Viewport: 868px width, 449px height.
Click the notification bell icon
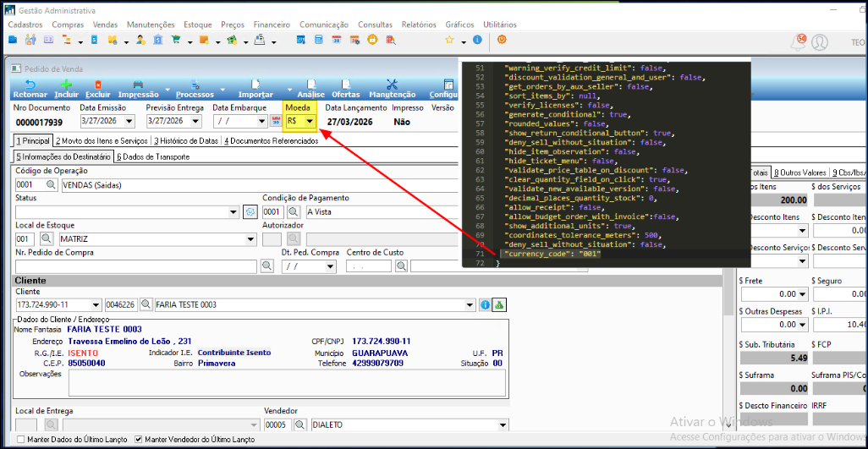pyautogui.click(x=799, y=41)
